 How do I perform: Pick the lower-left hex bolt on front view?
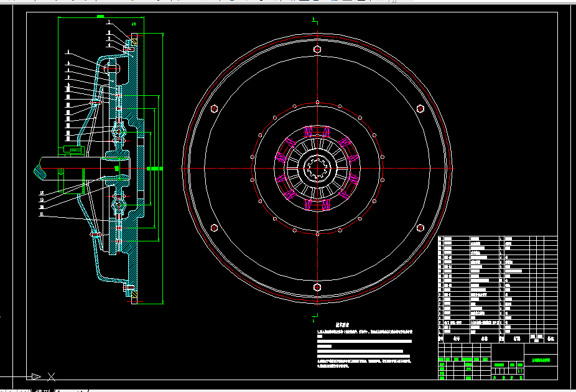click(x=214, y=228)
